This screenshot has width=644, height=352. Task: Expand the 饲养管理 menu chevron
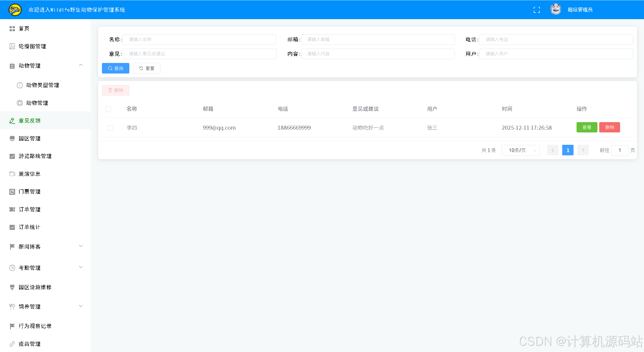pyautogui.click(x=81, y=306)
